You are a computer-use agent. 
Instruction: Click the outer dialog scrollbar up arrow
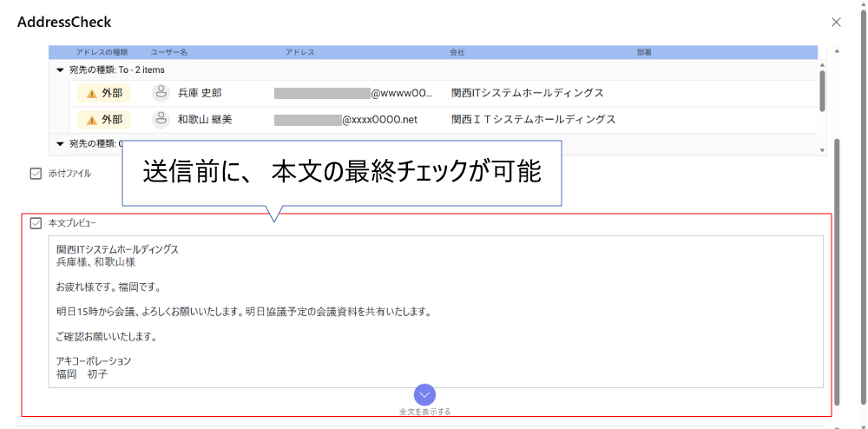coord(837,51)
